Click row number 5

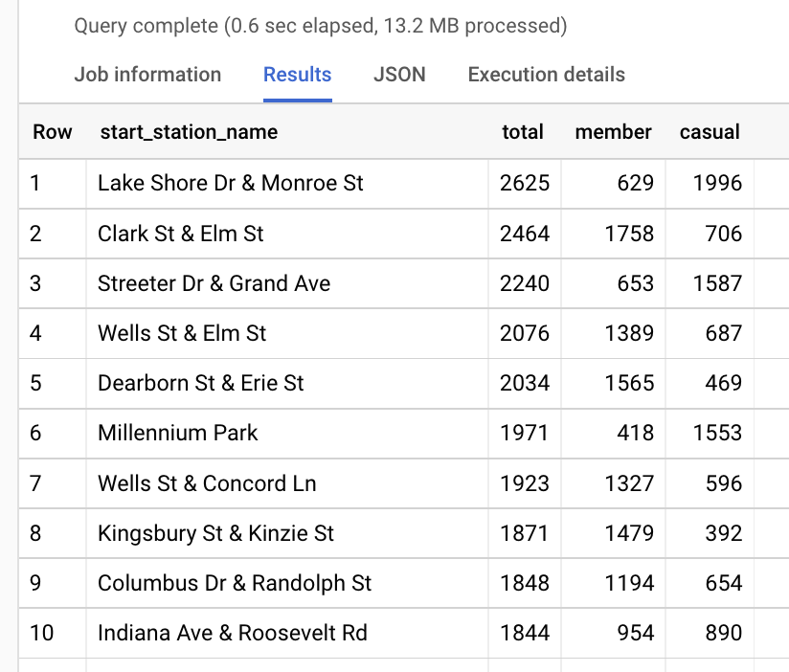35,383
